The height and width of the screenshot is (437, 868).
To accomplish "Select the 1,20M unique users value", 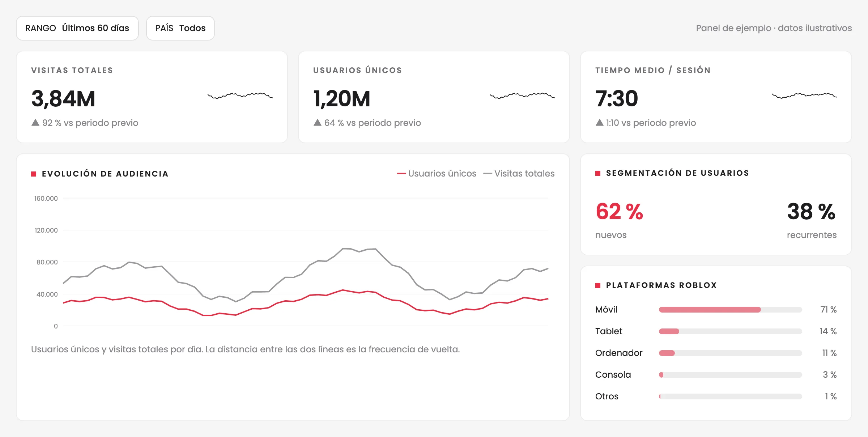I will coord(342,99).
